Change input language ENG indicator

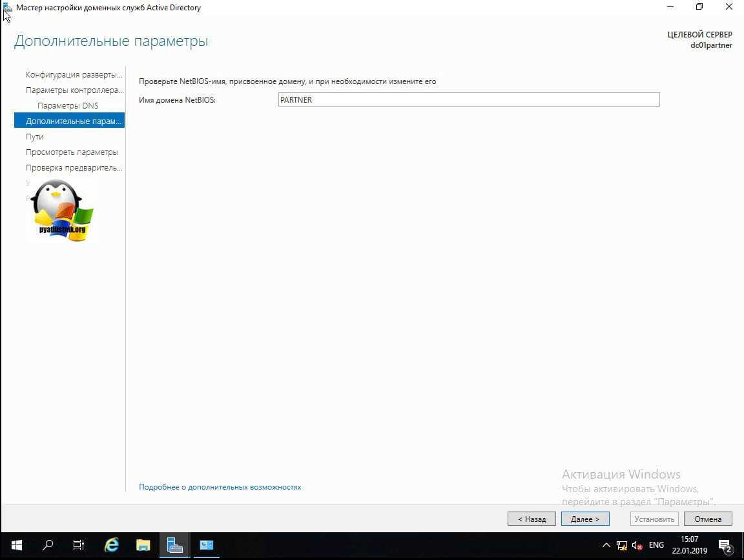(656, 545)
